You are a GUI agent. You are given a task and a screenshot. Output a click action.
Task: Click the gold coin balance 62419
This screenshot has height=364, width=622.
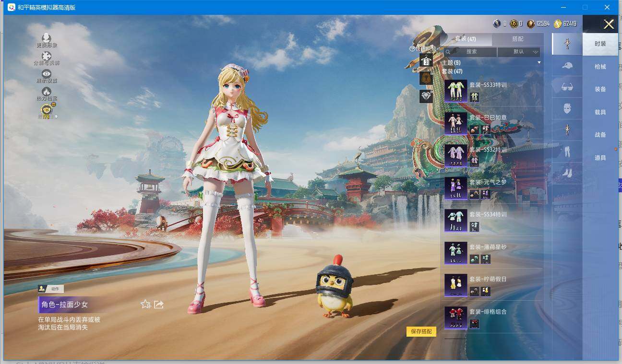point(565,23)
